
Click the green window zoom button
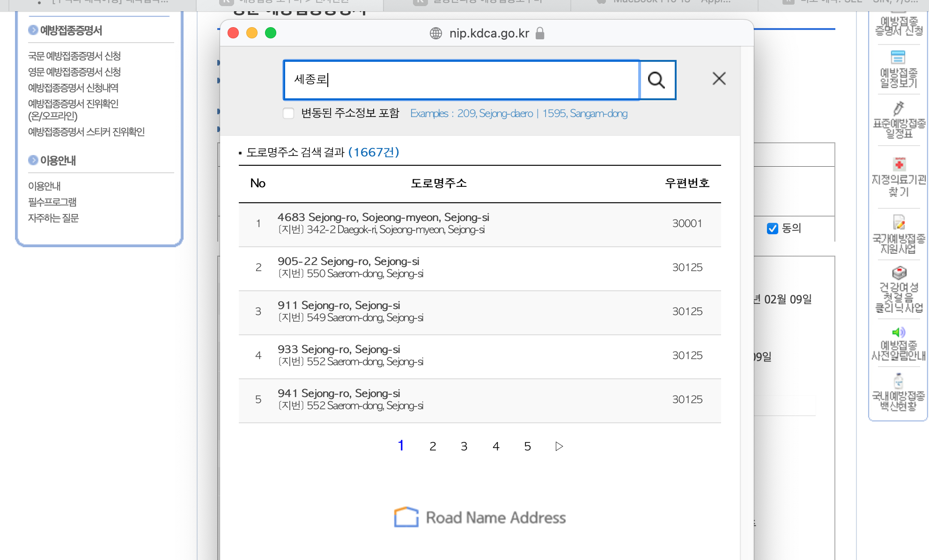tap(271, 33)
